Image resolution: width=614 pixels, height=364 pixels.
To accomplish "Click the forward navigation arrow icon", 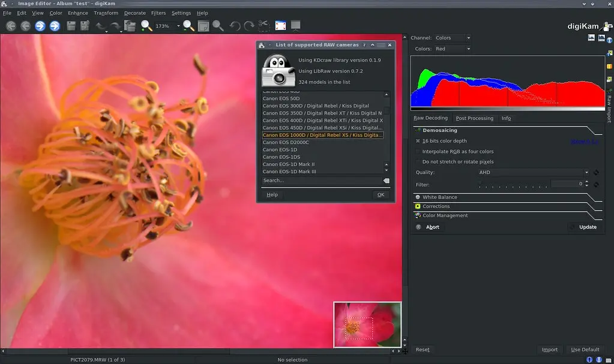I will 40,25.
